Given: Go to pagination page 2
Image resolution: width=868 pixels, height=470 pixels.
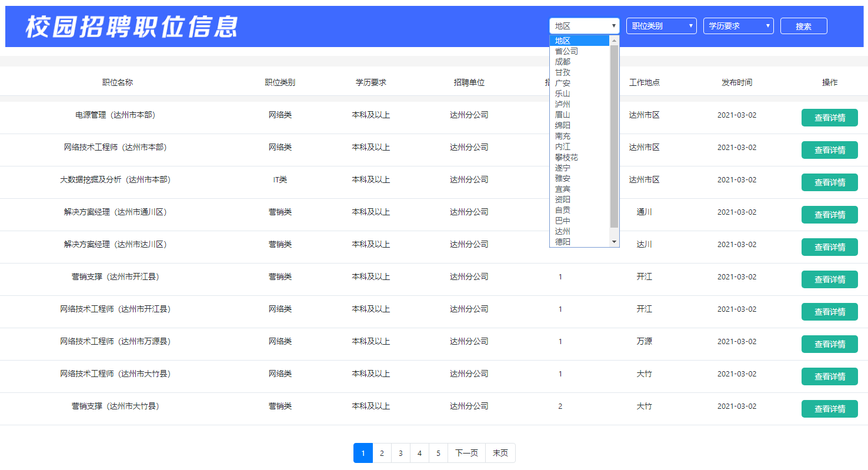Looking at the screenshot, I should (382, 453).
